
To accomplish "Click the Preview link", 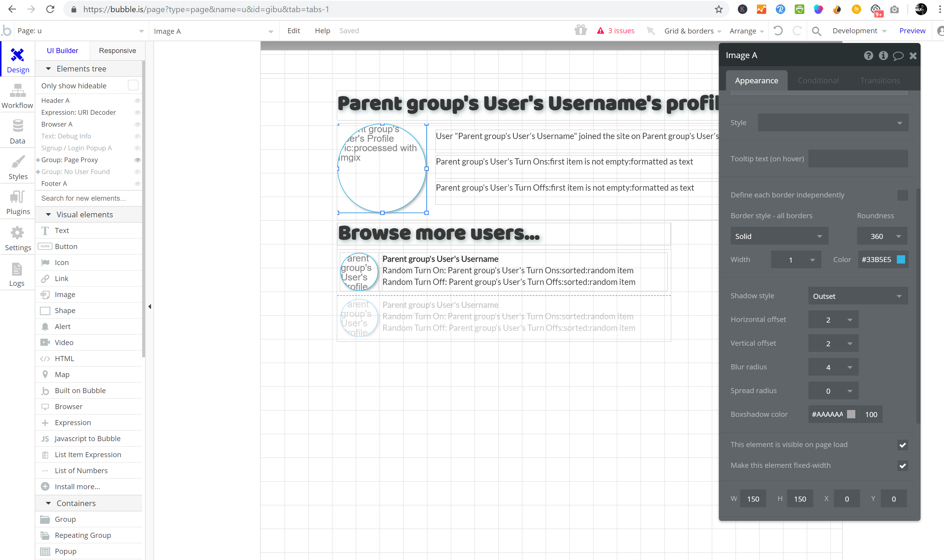I will click(912, 31).
